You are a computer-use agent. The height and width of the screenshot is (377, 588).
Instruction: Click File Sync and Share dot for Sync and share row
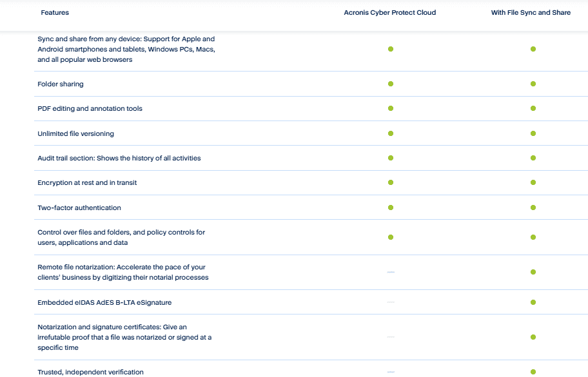(533, 49)
